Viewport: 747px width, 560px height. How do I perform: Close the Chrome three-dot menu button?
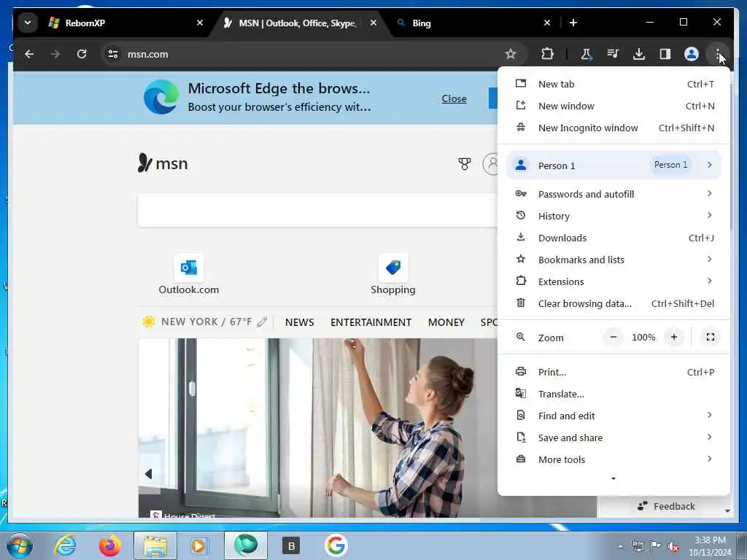(x=718, y=54)
